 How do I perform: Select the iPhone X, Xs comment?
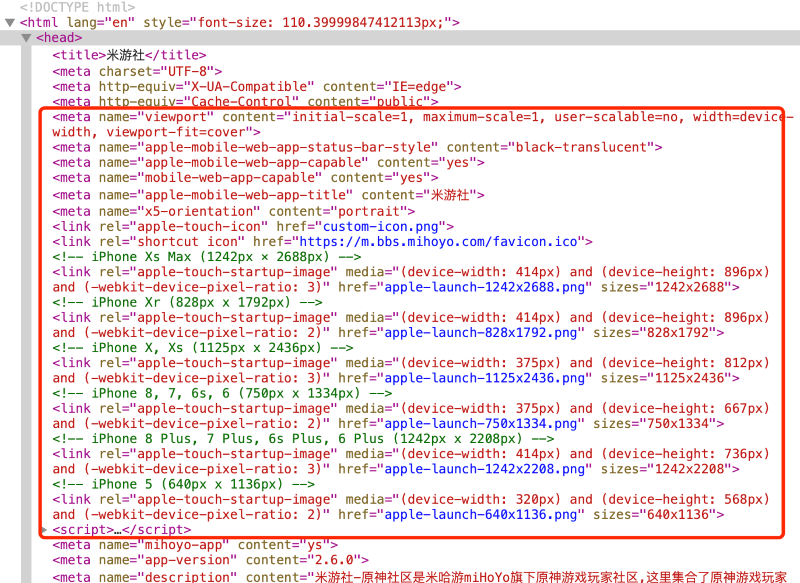[203, 347]
